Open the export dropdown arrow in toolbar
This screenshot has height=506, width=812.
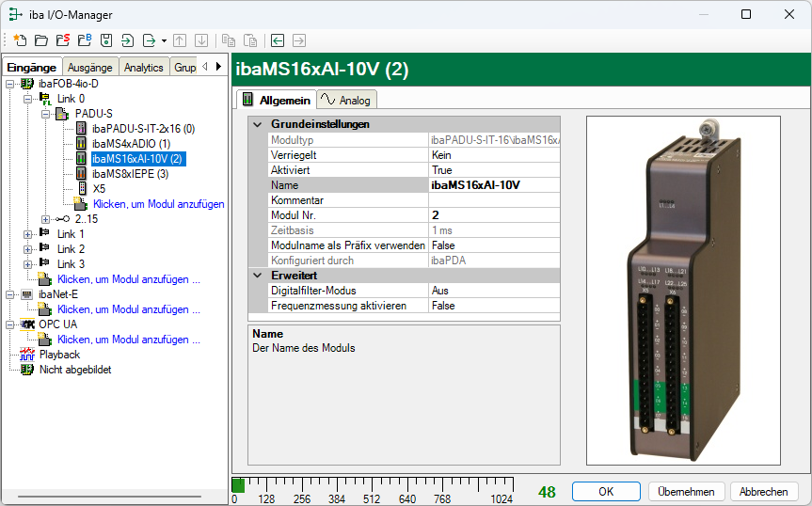(164, 40)
